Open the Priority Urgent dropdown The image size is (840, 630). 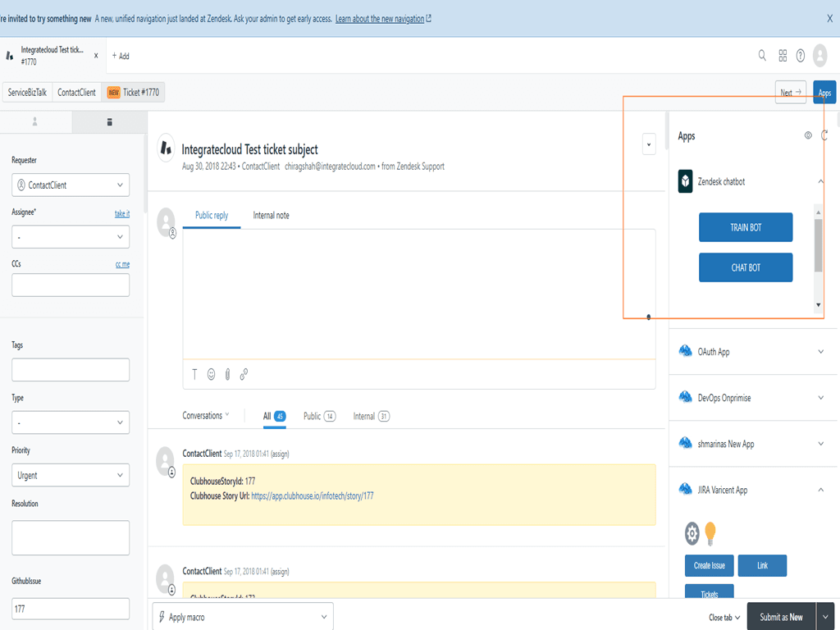coord(71,475)
